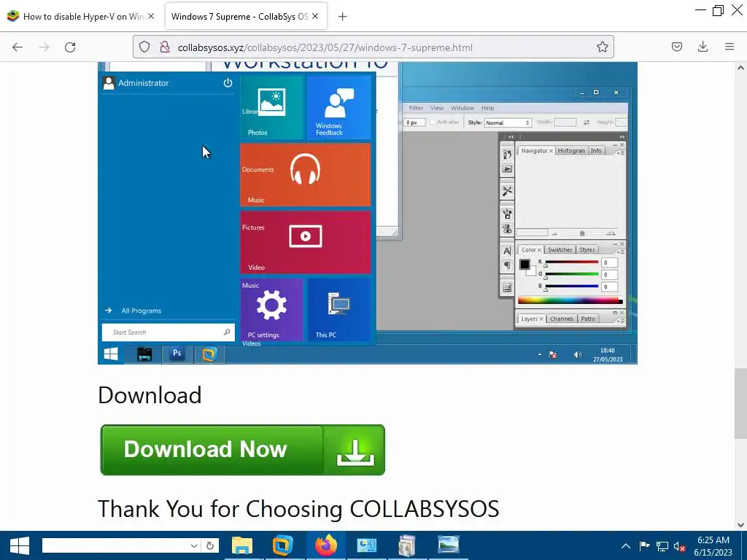Click the muted volume tray icon
This screenshot has width=747, height=560.
(679, 546)
